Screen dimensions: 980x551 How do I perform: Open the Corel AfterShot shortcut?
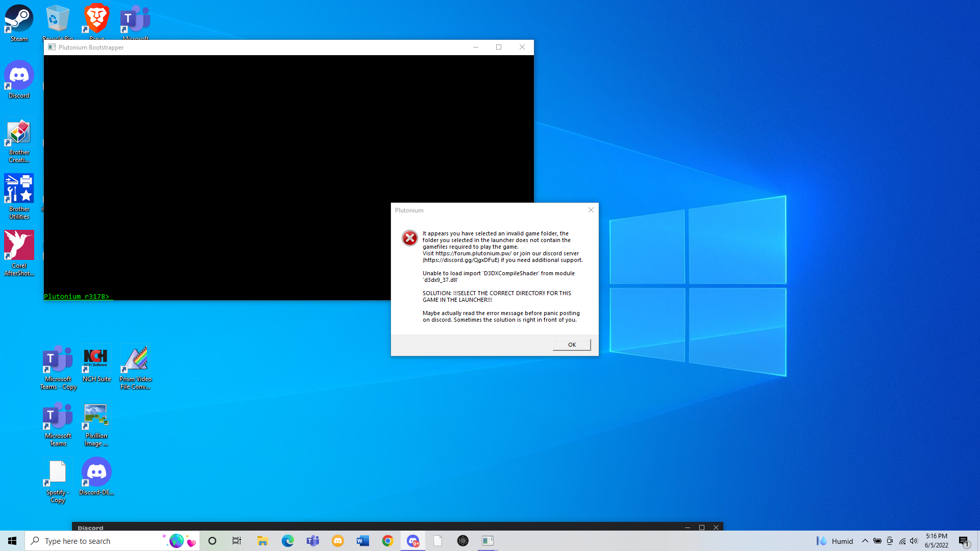(x=19, y=254)
